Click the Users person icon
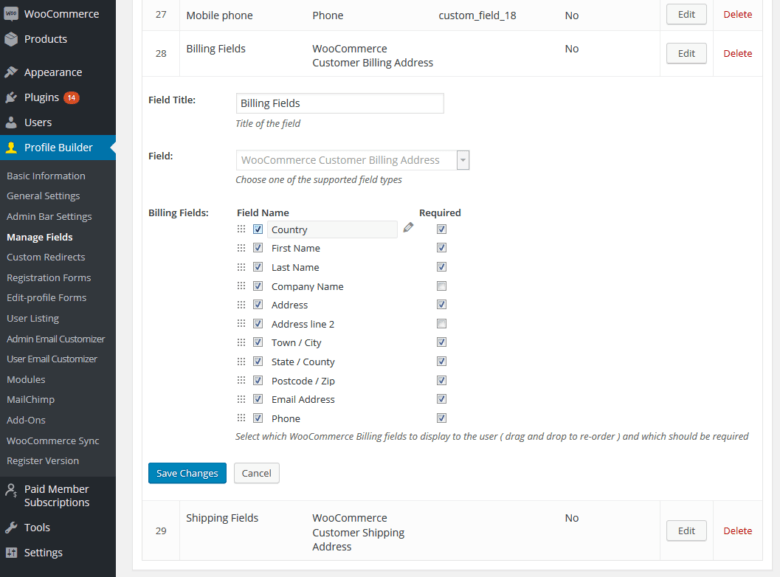The height and width of the screenshot is (577, 780). pos(11,122)
